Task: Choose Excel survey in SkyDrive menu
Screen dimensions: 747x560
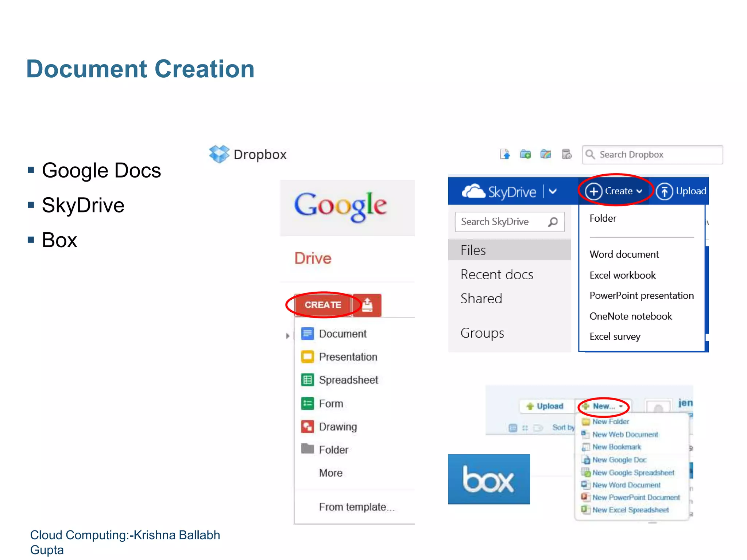Action: pyautogui.click(x=615, y=337)
